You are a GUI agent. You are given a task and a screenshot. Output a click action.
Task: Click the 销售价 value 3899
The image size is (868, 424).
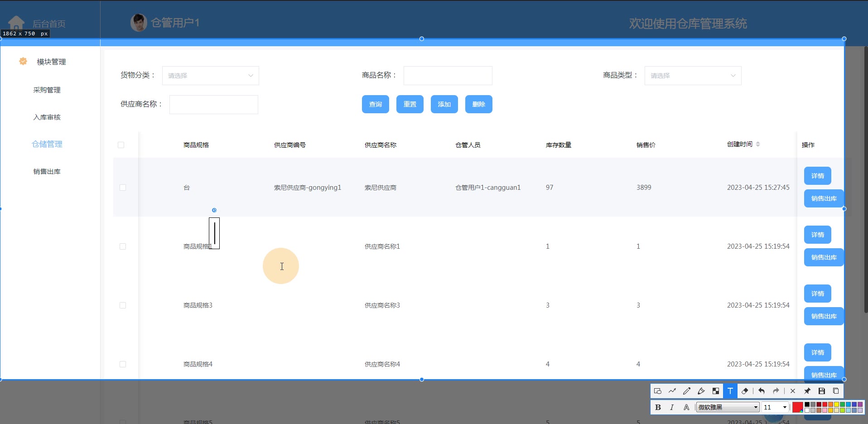tap(644, 188)
